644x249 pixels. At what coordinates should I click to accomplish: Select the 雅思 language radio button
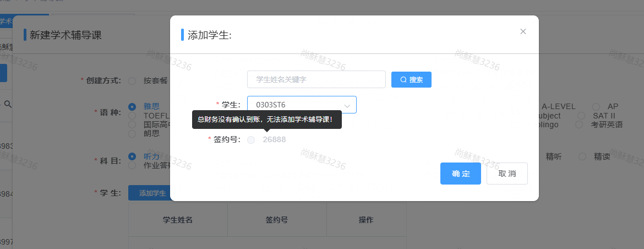[132, 107]
